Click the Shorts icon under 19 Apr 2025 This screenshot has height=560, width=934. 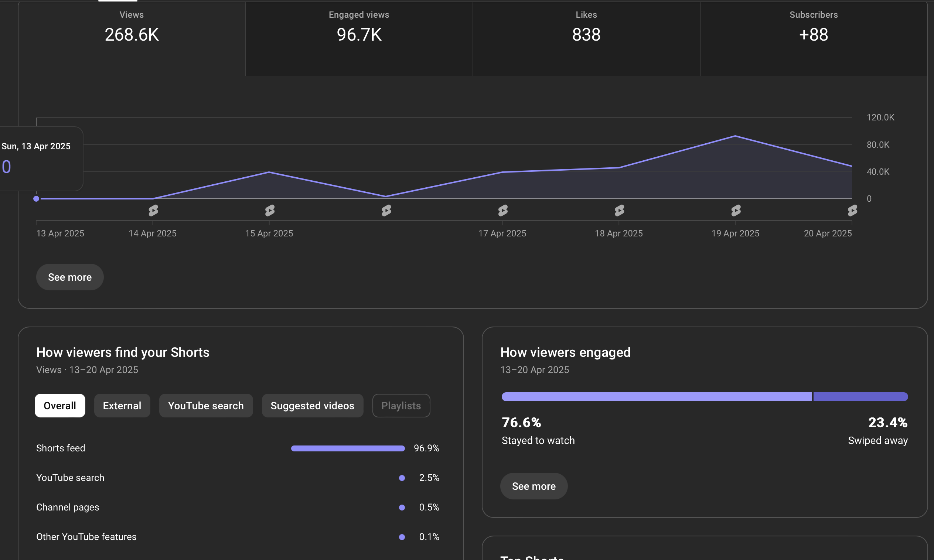736,210
